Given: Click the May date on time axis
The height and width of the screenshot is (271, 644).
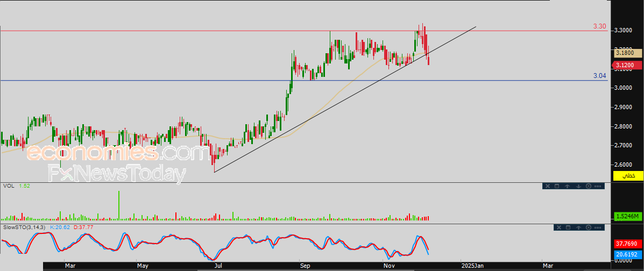Looking at the screenshot, I should (143, 266).
